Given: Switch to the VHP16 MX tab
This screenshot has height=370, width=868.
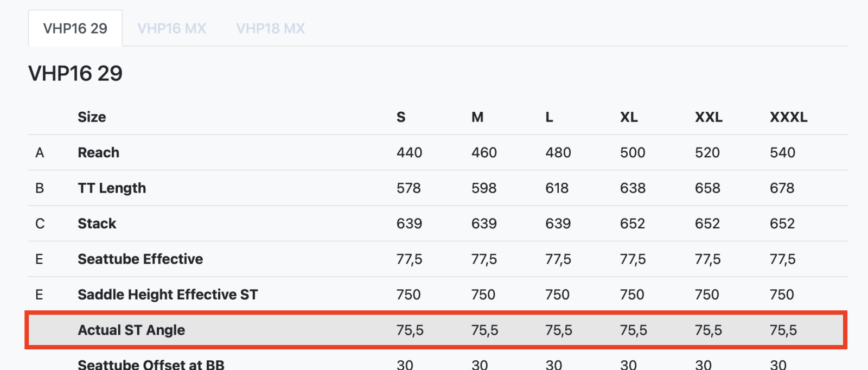Looking at the screenshot, I should pyautogui.click(x=171, y=28).
